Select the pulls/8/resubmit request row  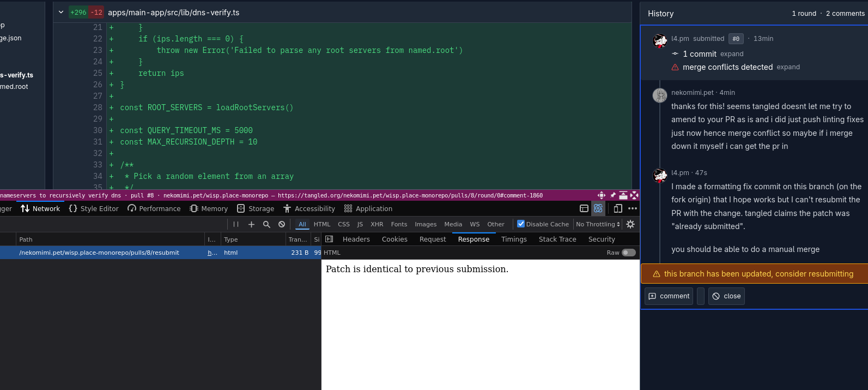point(99,253)
